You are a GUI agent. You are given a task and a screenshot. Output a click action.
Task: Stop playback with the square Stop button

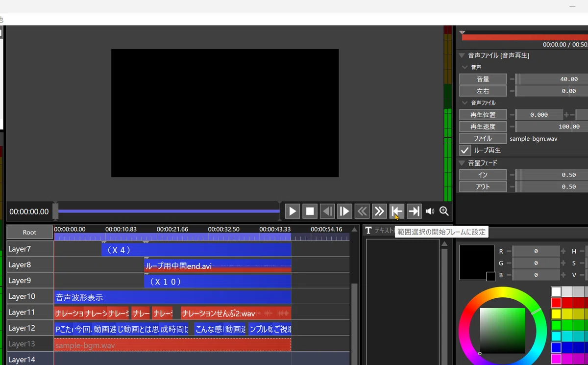[x=310, y=211]
